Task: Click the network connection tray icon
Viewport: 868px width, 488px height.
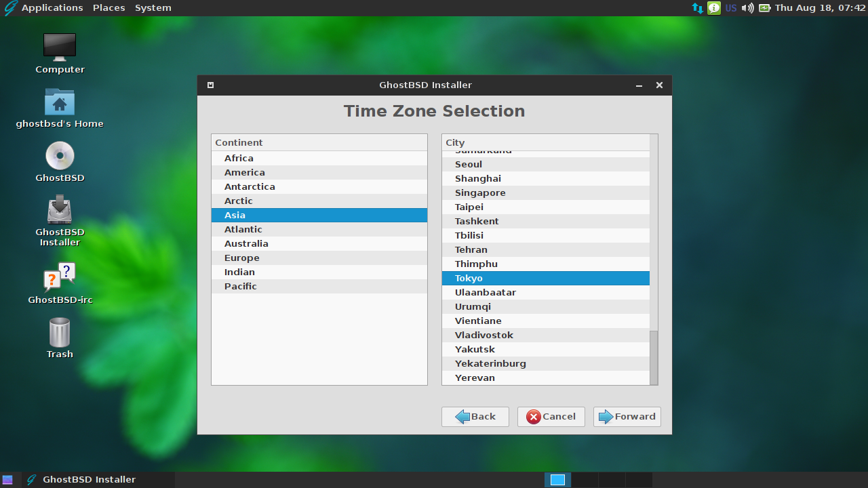Action: pos(698,8)
